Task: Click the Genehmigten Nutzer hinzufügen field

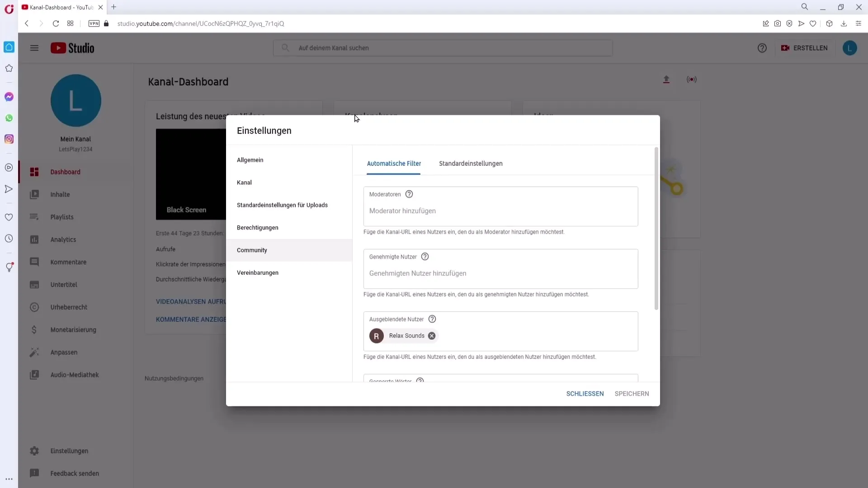Action: (500, 273)
